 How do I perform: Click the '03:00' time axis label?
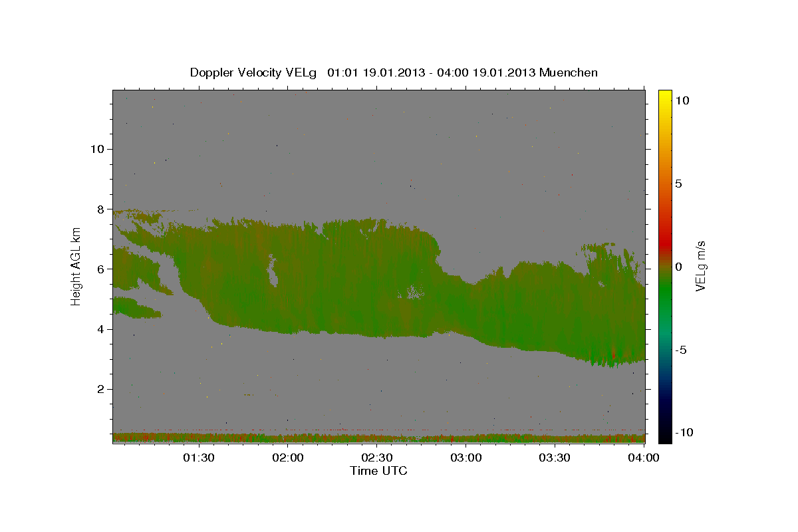pyautogui.click(x=465, y=458)
